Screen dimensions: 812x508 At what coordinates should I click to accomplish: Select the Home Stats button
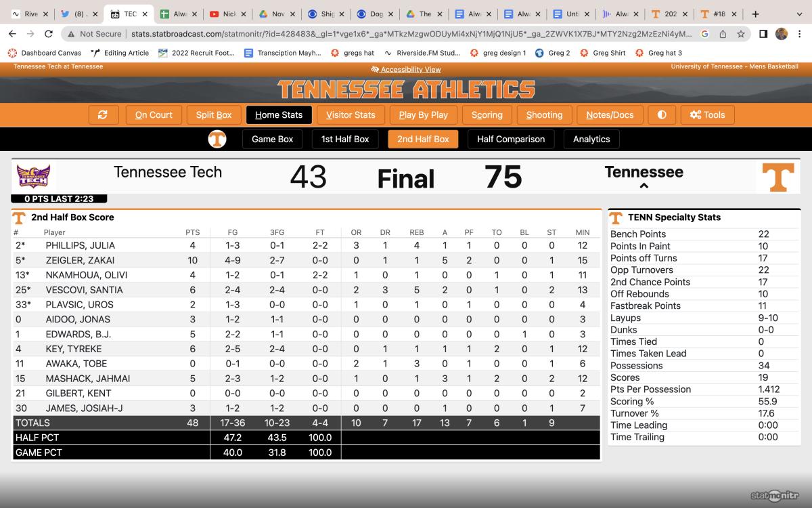coord(279,114)
